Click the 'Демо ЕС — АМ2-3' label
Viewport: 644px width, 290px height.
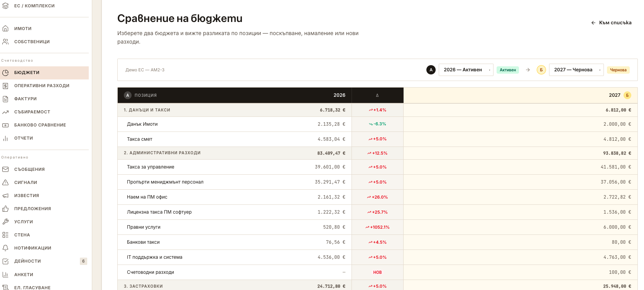(x=145, y=70)
